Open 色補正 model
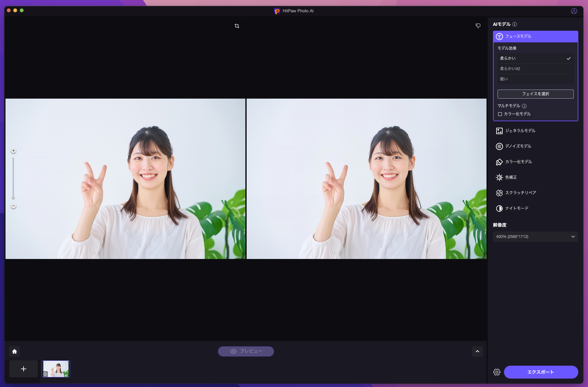The height and width of the screenshot is (387, 588). tap(536, 177)
